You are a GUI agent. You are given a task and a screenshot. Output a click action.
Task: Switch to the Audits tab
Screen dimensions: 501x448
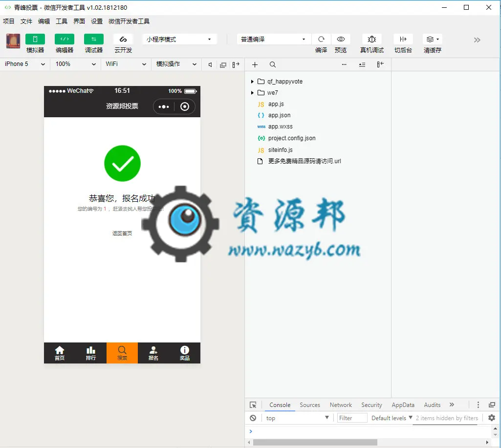tap(432, 405)
